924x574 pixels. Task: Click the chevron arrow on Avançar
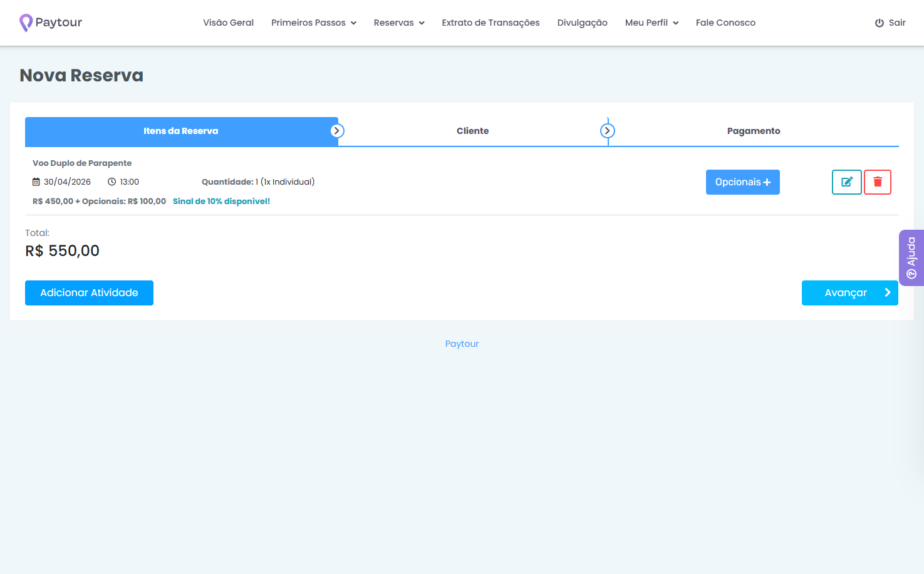click(888, 292)
